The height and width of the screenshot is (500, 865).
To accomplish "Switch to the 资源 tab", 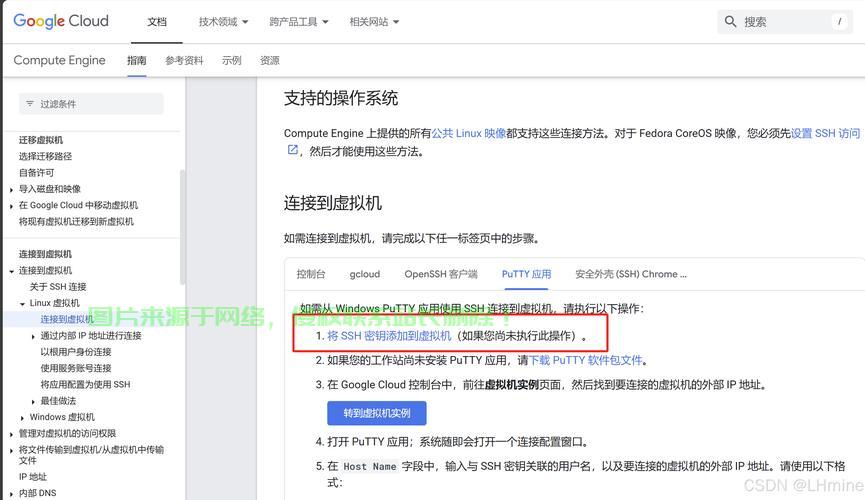I will 270,60.
